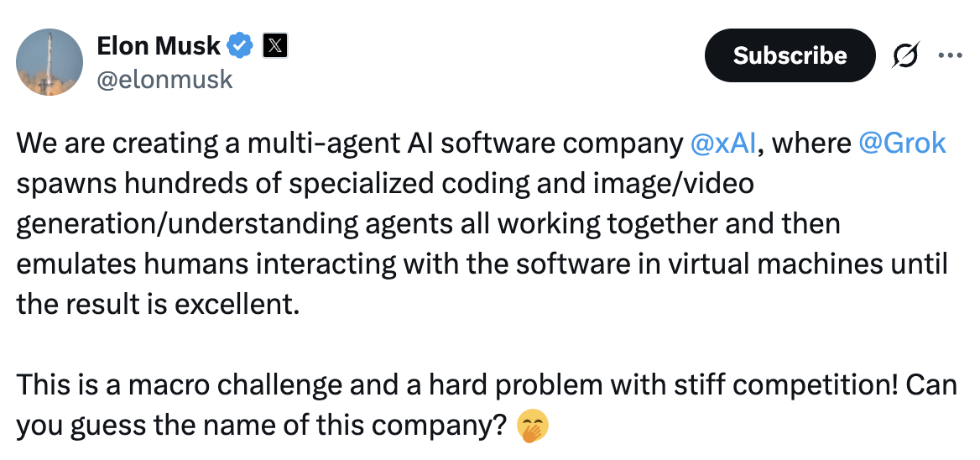Viewport: 980px width, 460px height.
Task: Click the @elonmusk handle
Action: 165,80
